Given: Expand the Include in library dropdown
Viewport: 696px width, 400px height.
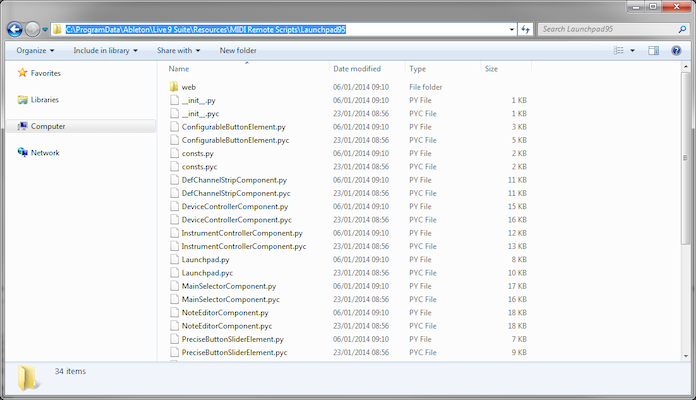Looking at the screenshot, I should click(105, 50).
